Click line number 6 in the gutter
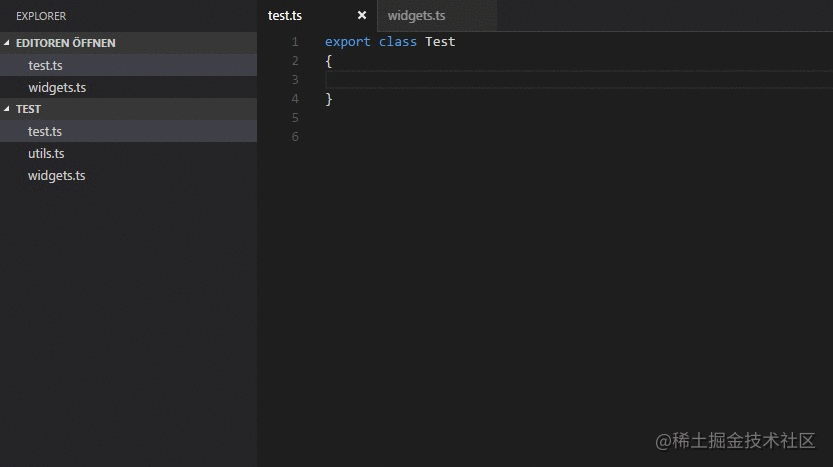The height and width of the screenshot is (467, 833). (294, 137)
